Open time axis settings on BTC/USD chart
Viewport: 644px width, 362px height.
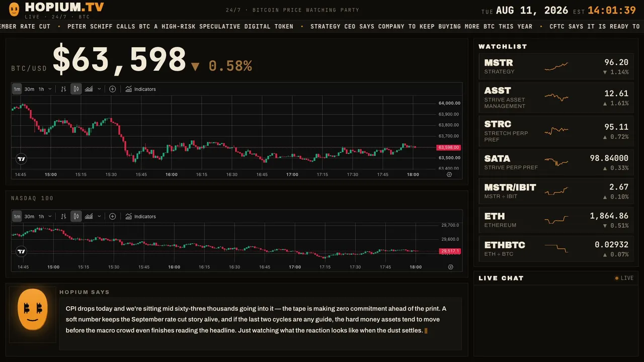point(449,174)
